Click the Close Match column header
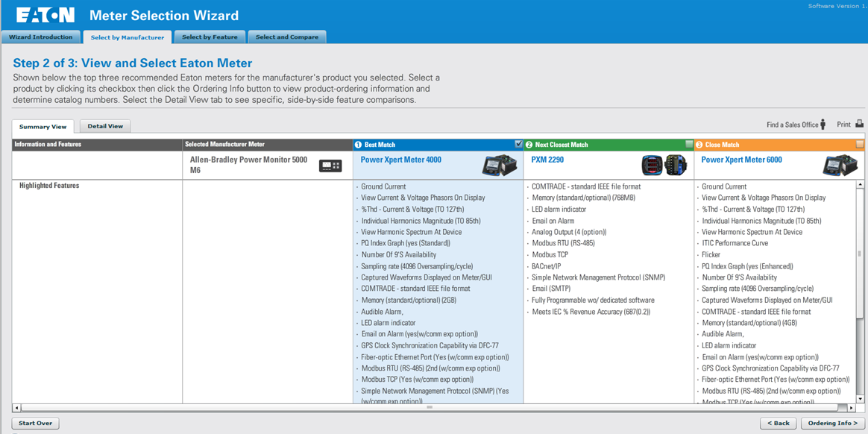This screenshot has width=868, height=434. coord(779,145)
